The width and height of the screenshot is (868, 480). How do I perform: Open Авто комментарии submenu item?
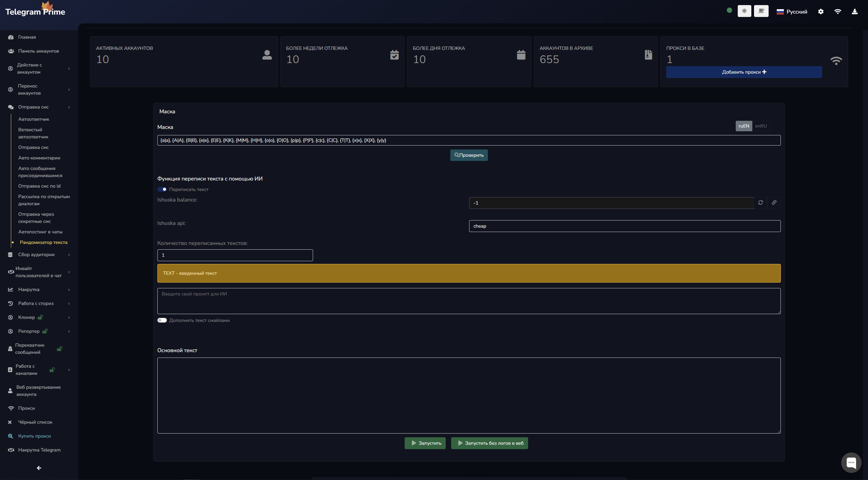(x=39, y=158)
